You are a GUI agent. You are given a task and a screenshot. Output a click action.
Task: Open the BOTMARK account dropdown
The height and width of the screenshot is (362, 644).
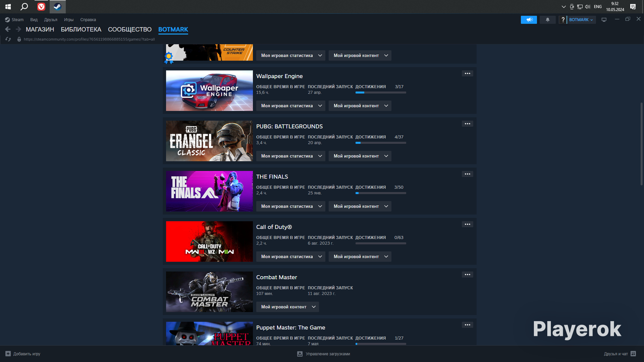tap(581, 20)
